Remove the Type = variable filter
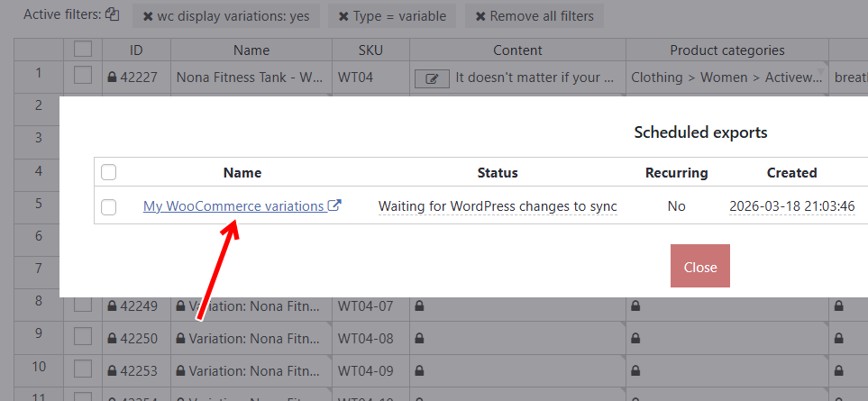The height and width of the screenshot is (401, 868). (x=343, y=16)
